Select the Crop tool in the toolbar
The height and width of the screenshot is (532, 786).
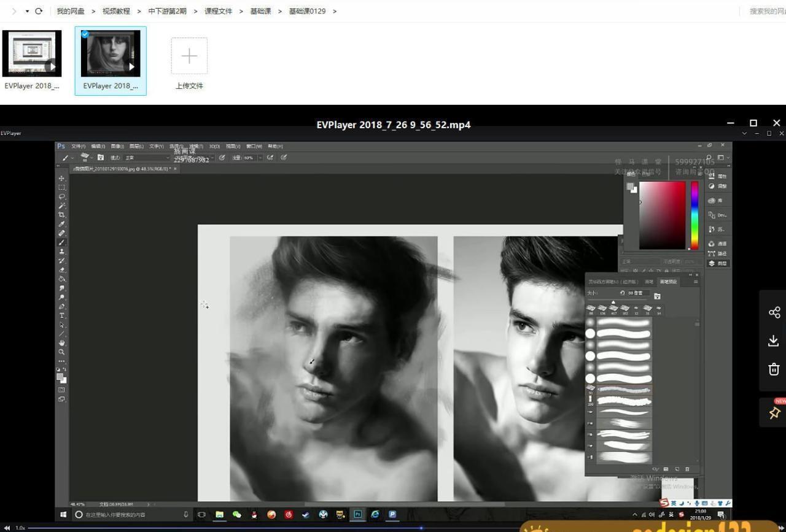(x=61, y=215)
